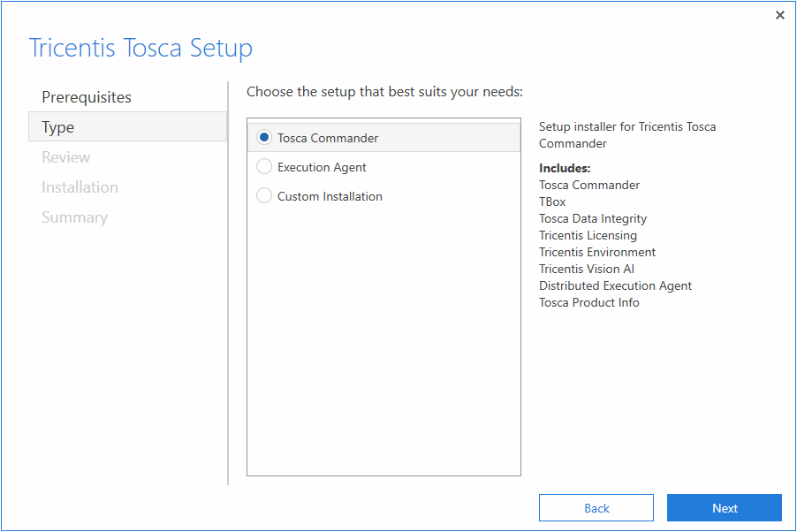The image size is (797, 532).
Task: Click Tricentis Vision AI component text
Action: [x=587, y=269]
